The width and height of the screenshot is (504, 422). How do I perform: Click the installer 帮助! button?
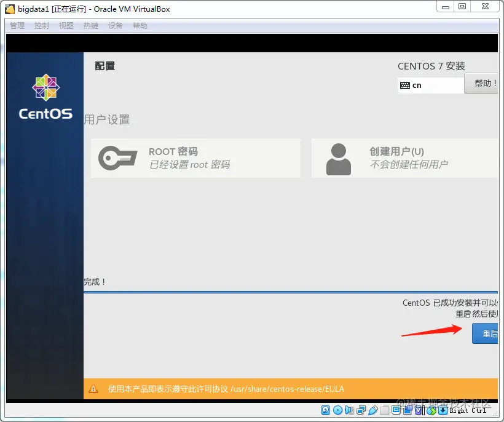[x=481, y=83]
